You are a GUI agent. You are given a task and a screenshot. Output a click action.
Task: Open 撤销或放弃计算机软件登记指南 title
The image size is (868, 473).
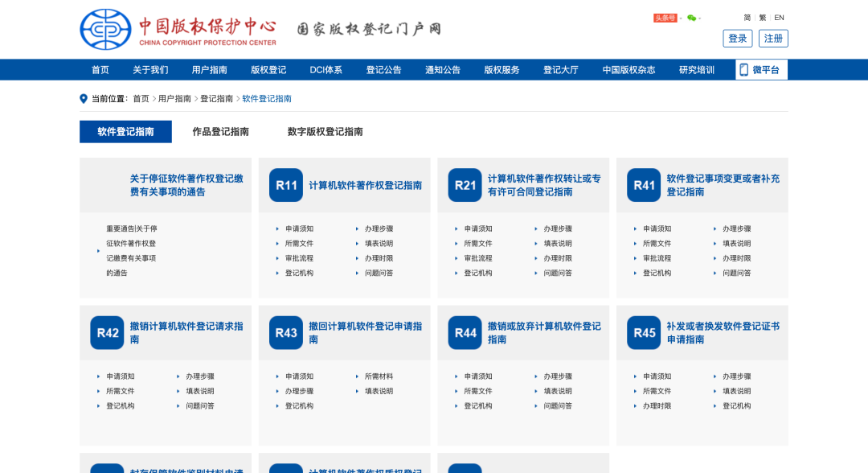coord(544,333)
